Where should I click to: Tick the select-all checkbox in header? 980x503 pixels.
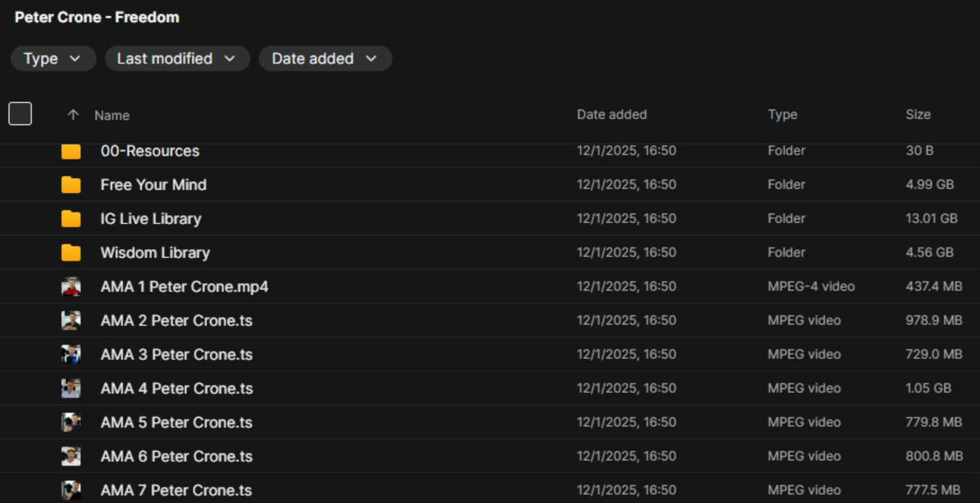[20, 114]
